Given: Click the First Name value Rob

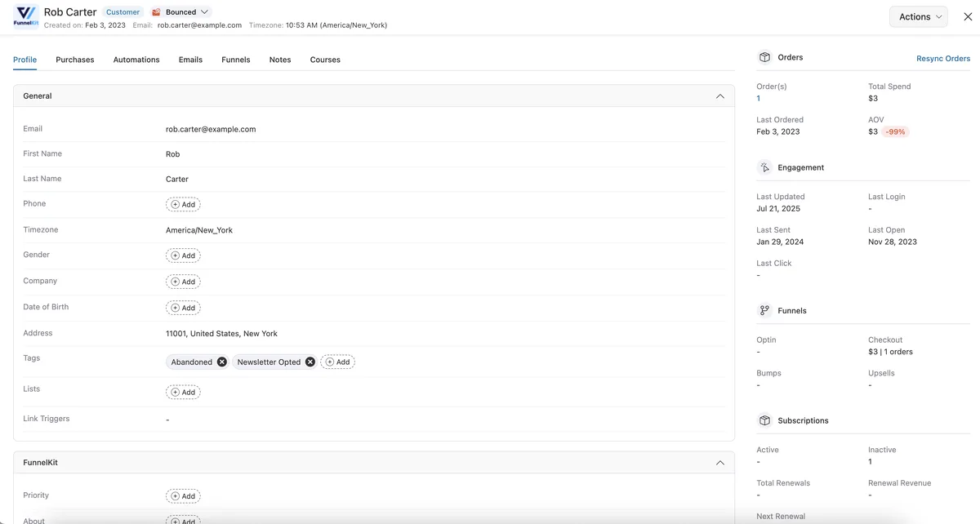Looking at the screenshot, I should [172, 154].
